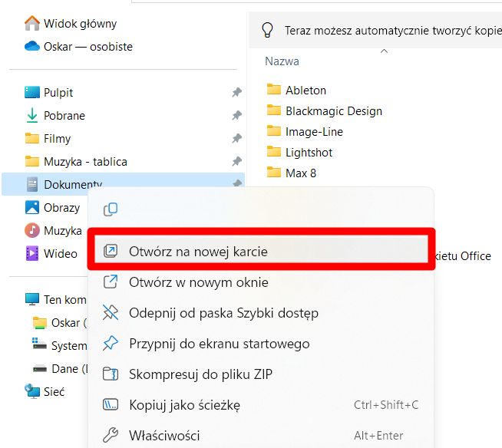Viewport: 502px width, 448px height.
Task: Open Sieć in the navigation pane
Action: [54, 392]
